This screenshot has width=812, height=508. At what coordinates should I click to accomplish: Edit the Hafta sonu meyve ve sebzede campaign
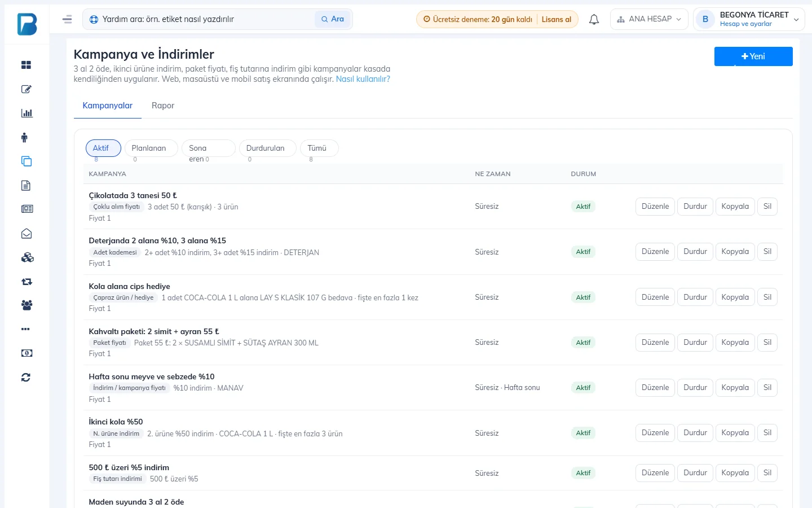(655, 388)
